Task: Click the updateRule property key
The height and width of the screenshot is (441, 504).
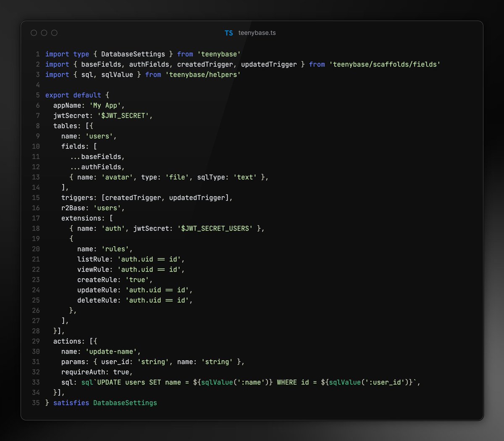Action: point(97,290)
